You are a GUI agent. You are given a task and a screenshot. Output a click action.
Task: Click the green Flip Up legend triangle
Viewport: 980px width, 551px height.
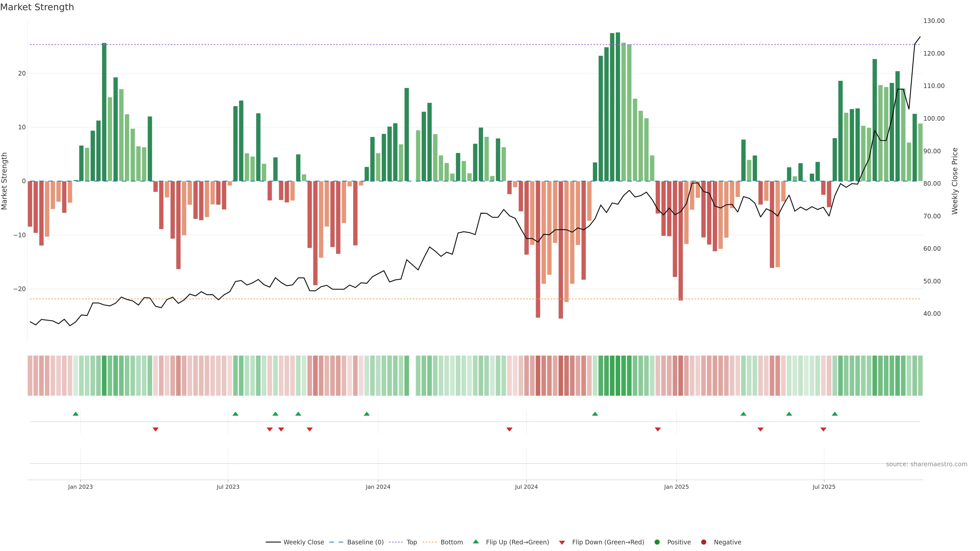pos(475,542)
